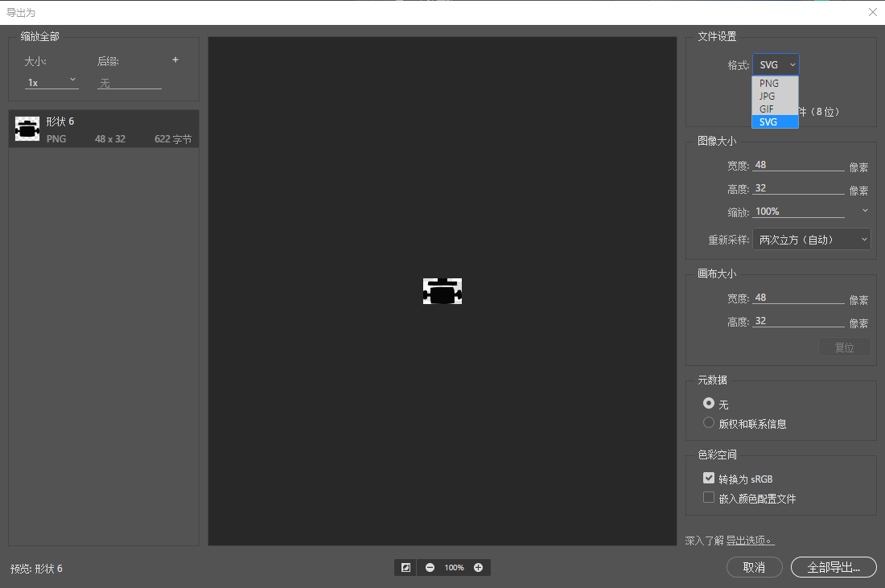Enable 嵌入颜色配置文件 checkbox
Screen dimensions: 885x588
coord(709,497)
